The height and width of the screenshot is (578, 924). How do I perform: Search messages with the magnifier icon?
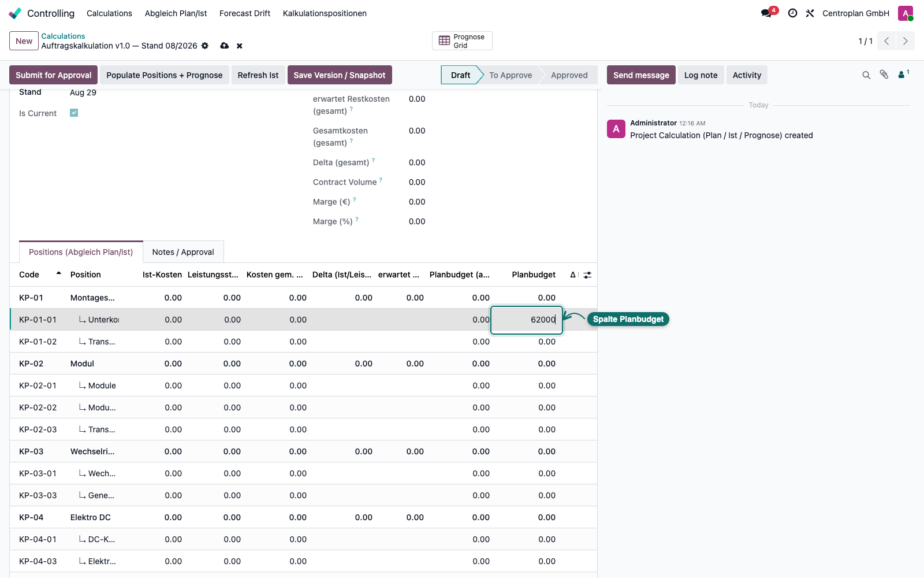(x=866, y=75)
